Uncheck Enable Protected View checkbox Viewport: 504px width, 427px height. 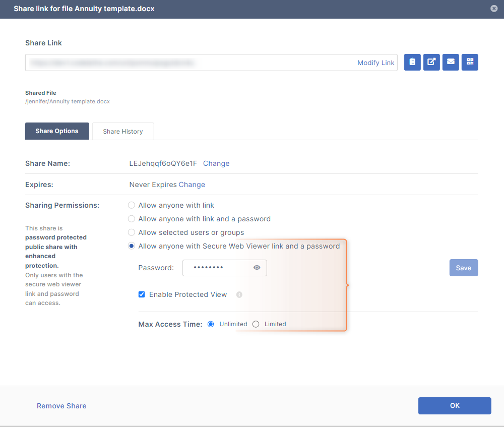coord(142,294)
